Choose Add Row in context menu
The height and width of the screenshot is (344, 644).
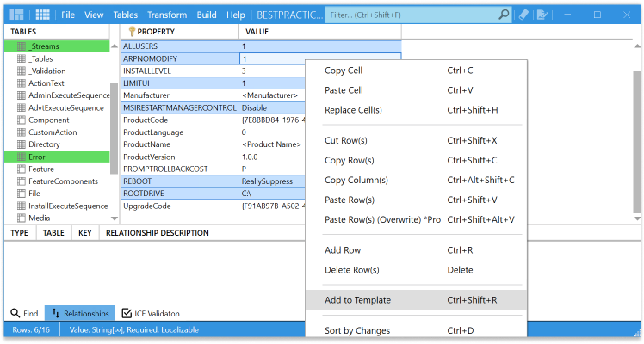tap(416, 250)
